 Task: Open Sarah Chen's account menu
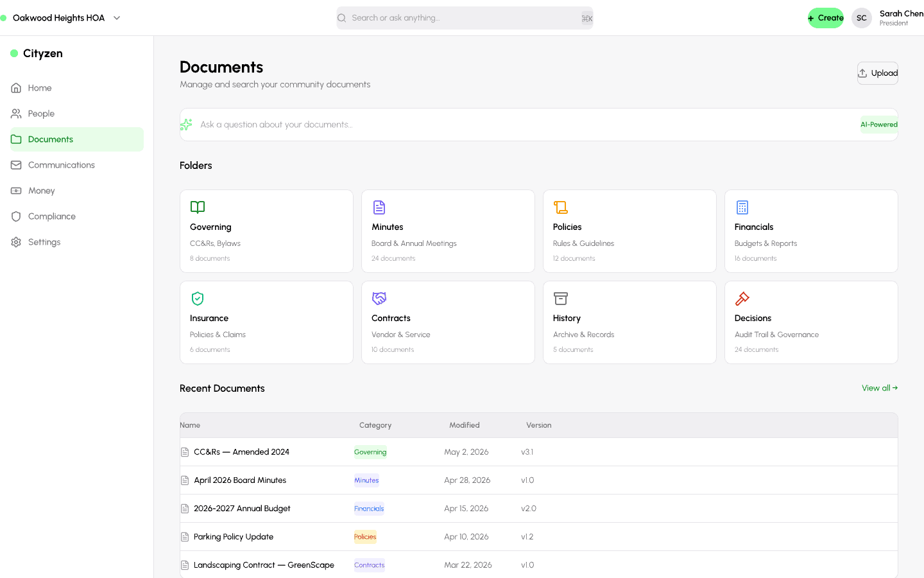click(x=887, y=18)
